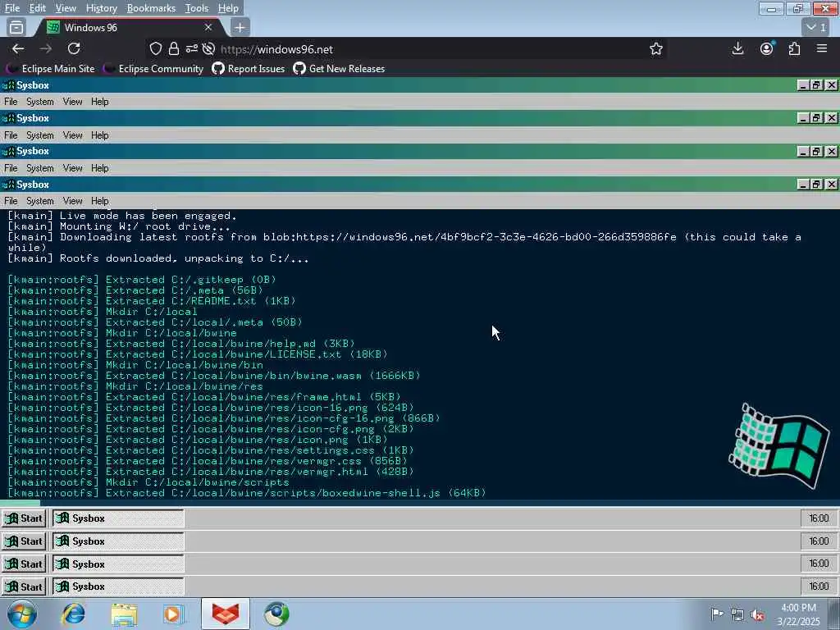
Task: Click 'Live mode has been engaged' terminal line
Action: coord(122,216)
